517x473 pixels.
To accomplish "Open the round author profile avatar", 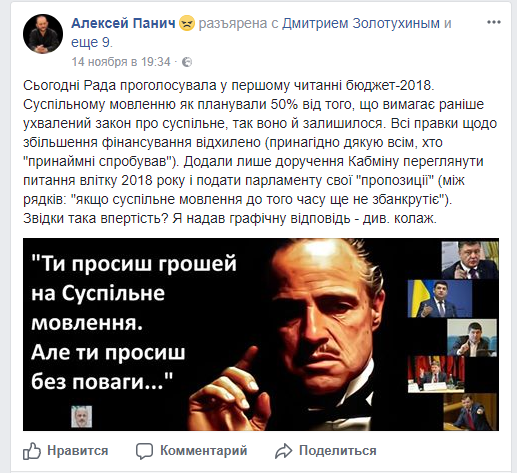I will (43, 34).
